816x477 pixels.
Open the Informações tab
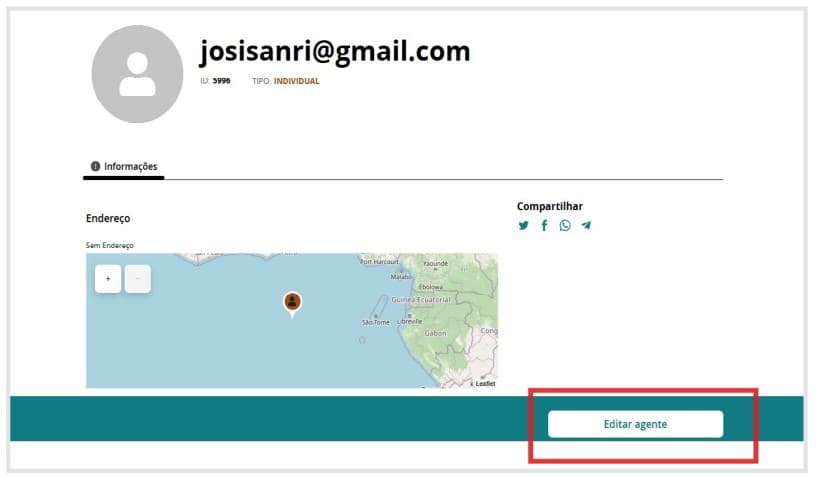pyautogui.click(x=124, y=167)
